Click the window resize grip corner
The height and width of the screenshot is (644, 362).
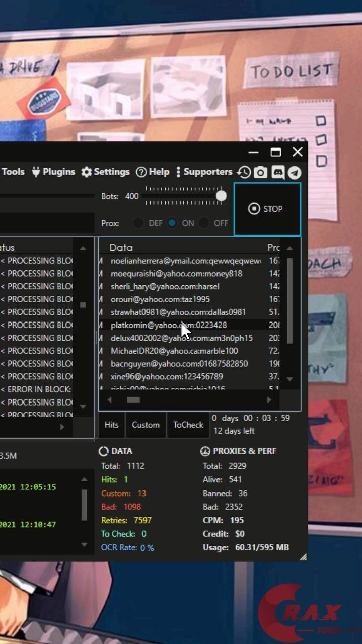click(303, 556)
